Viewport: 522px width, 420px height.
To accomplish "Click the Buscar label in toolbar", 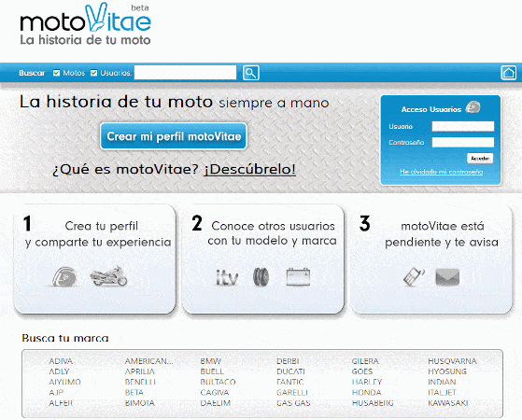I will pyautogui.click(x=32, y=73).
